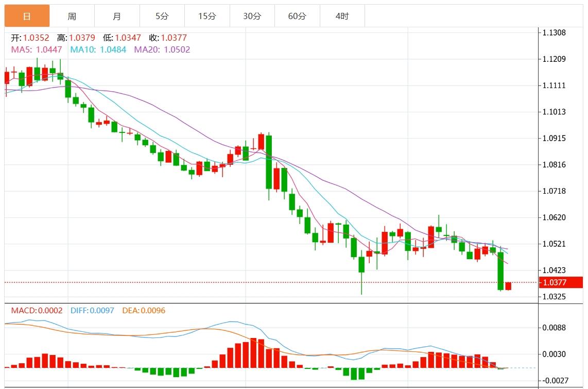Switch to the 60分 timeframe
The width and height of the screenshot is (588, 389).
click(297, 16)
